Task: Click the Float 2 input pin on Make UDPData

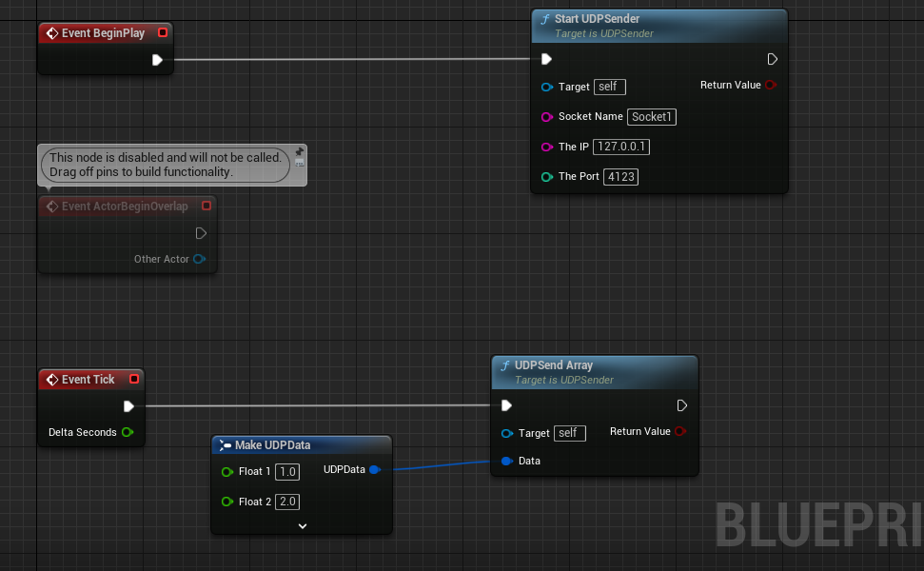Action: 228,502
